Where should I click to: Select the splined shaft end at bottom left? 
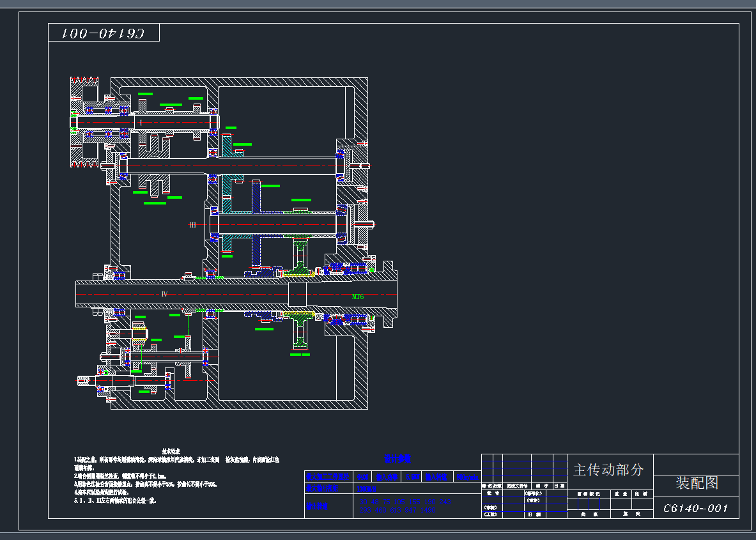click(84, 381)
